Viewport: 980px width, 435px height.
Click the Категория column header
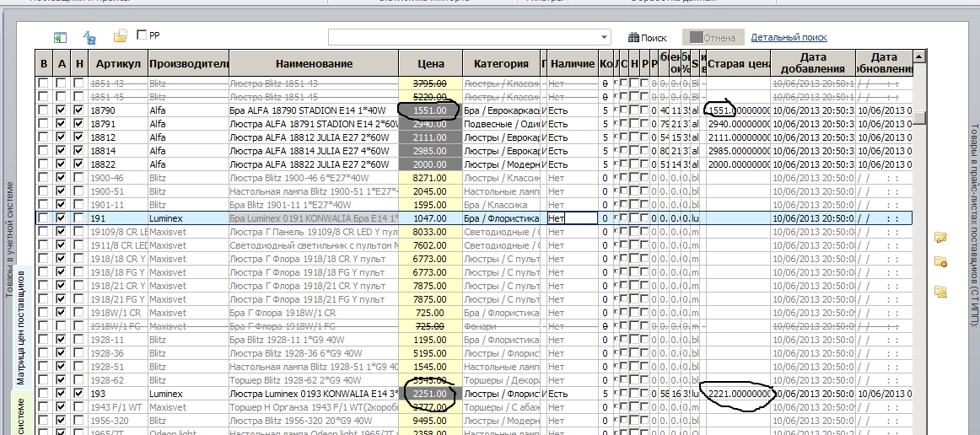[501, 63]
